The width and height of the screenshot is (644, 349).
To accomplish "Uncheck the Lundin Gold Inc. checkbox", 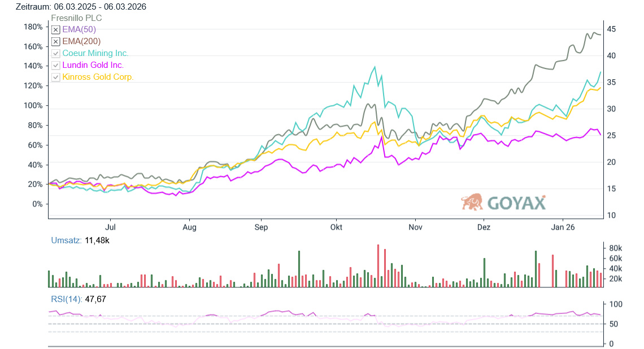I will (55, 66).
